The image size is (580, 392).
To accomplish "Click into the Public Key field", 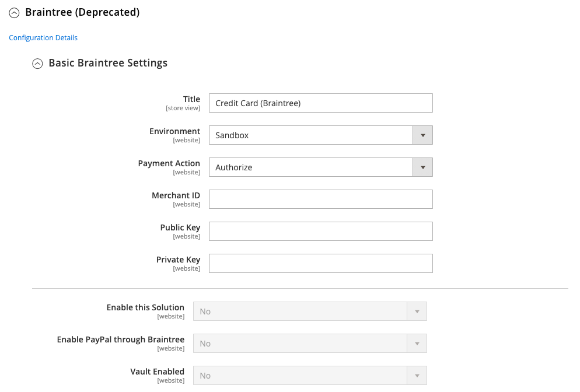I will 321,232.
